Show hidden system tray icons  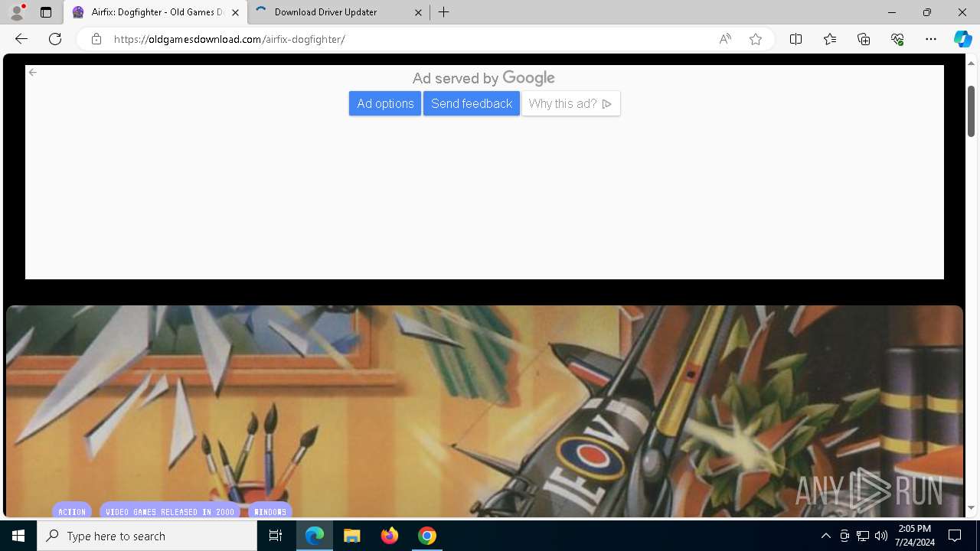825,536
